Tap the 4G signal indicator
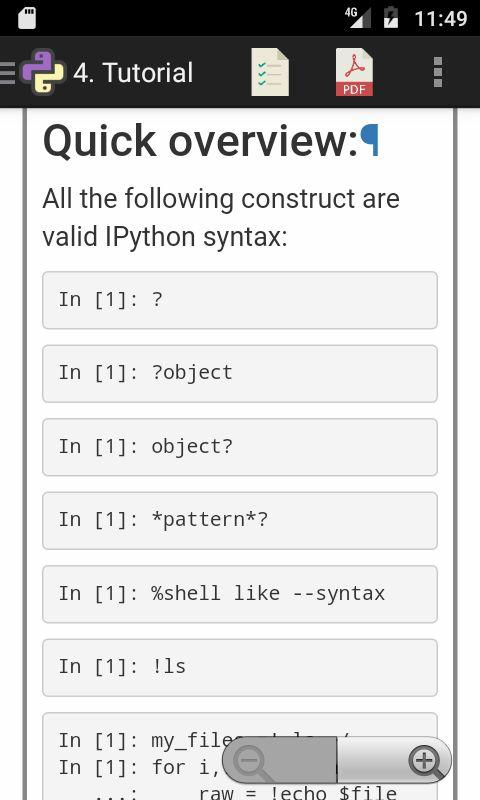Viewport: 480px width, 800px height. tap(357, 18)
